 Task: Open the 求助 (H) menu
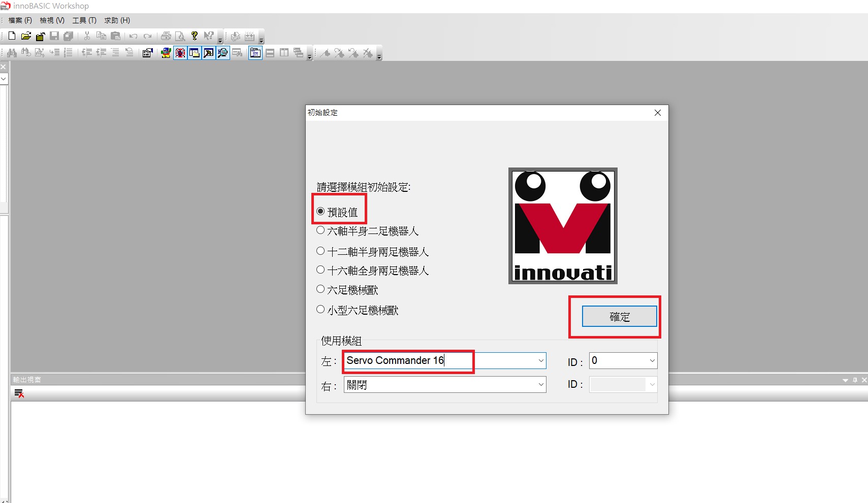click(117, 20)
